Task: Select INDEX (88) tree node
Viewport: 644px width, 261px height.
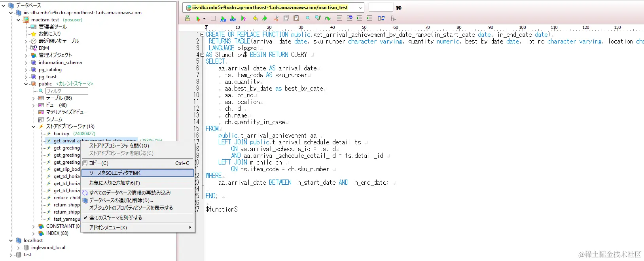Action: coord(57,233)
